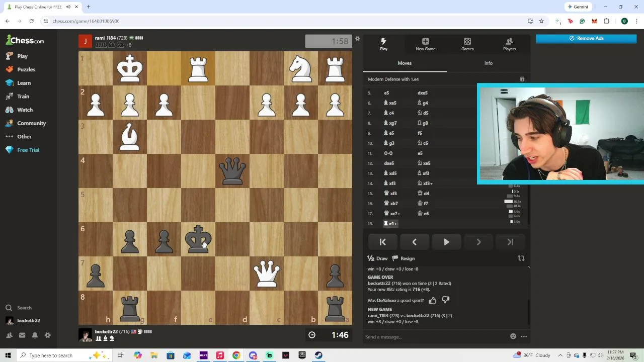Jump to the first move
Viewport: 644px width, 362px height.
click(x=382, y=242)
